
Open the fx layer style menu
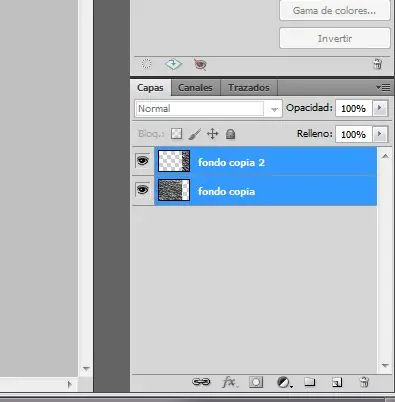[x=230, y=382]
